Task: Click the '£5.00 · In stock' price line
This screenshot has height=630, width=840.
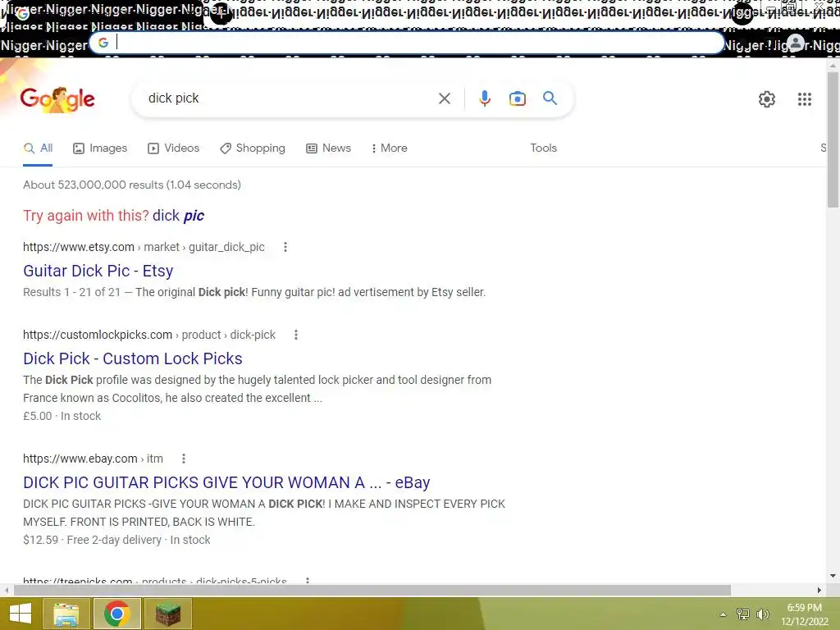Action: (62, 416)
